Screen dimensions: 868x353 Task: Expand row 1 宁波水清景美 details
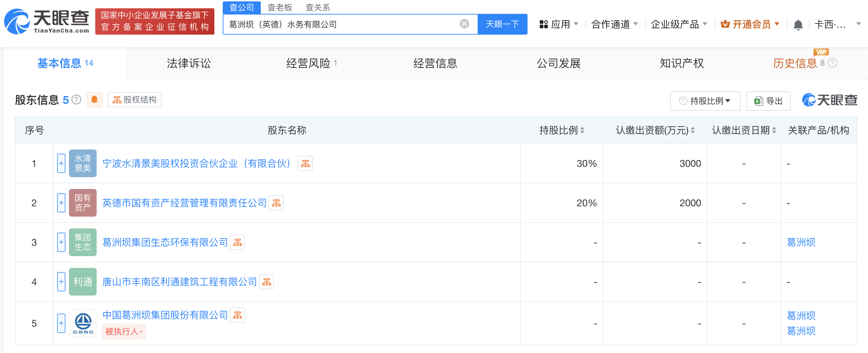[61, 163]
